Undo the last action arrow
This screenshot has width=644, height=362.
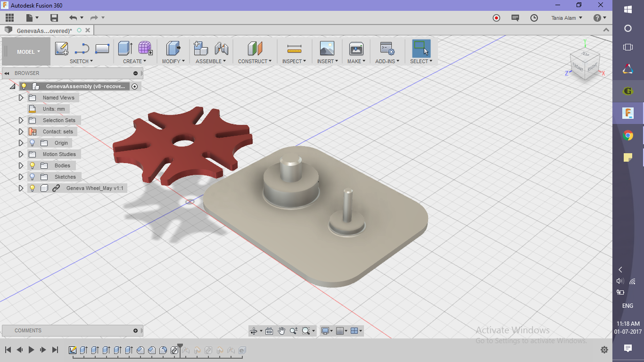pos(73,18)
